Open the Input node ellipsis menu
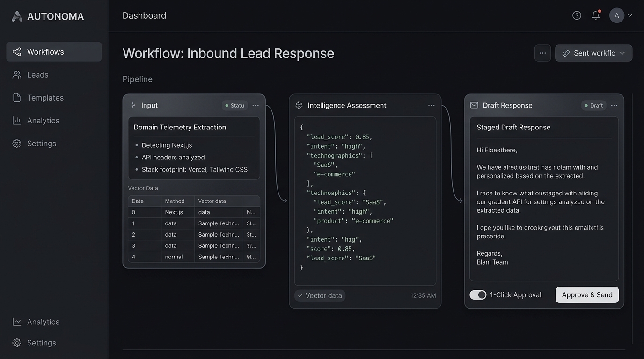Image resolution: width=644 pixels, height=359 pixels. pyautogui.click(x=256, y=106)
